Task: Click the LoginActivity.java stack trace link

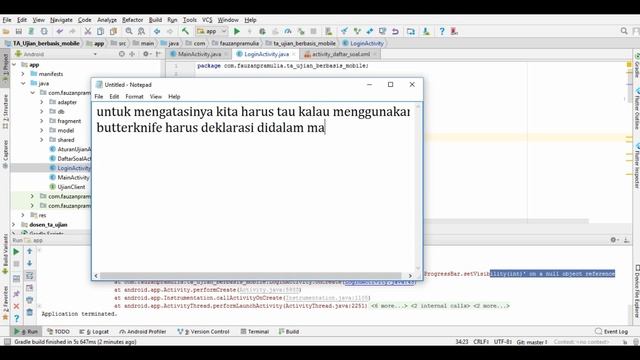Action: 379,282
